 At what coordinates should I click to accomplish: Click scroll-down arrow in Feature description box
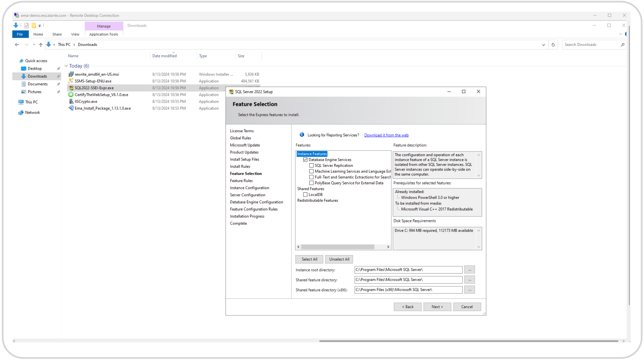(x=479, y=175)
